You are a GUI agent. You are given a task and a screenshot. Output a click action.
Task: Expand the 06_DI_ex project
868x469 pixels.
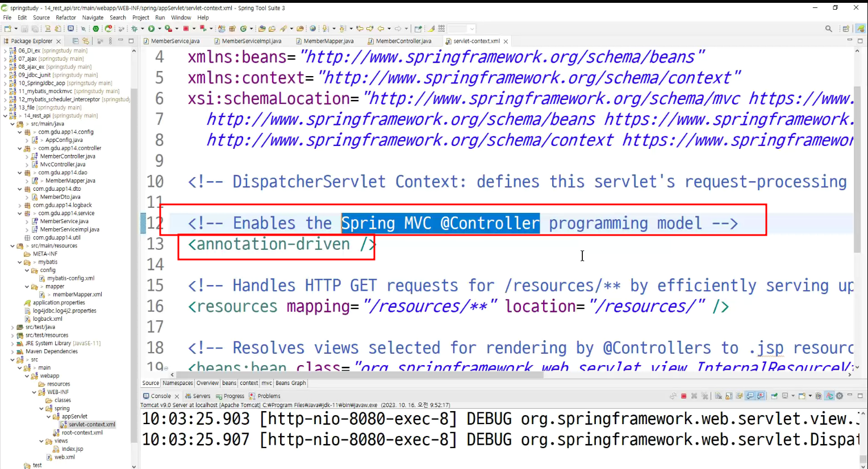[x=5, y=51]
